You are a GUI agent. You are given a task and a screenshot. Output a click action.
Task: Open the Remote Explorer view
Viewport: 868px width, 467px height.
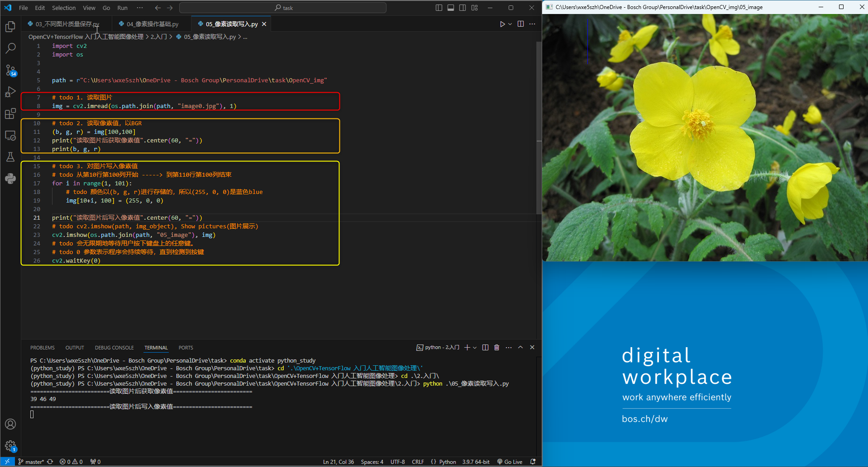coord(10,135)
